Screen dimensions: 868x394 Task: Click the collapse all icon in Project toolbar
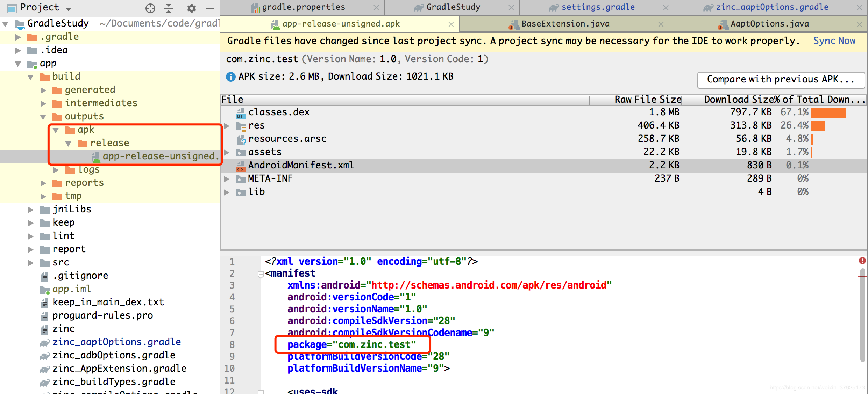point(169,8)
